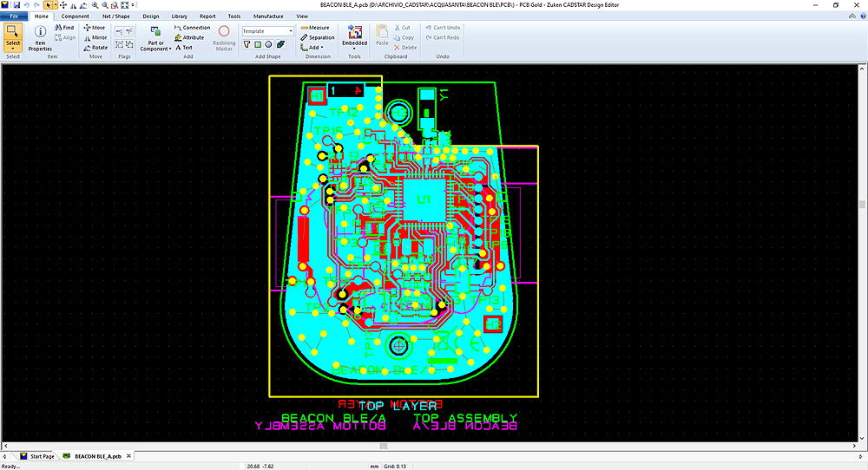Click the U1 chip on the PCB

point(424,199)
